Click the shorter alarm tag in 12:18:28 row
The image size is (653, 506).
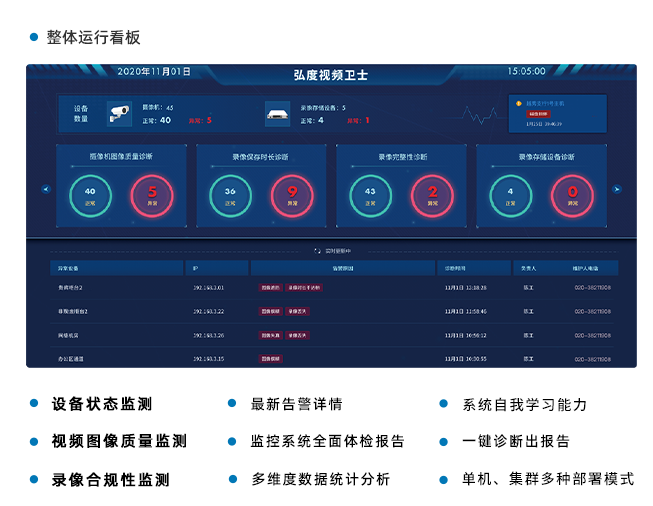coord(271,288)
